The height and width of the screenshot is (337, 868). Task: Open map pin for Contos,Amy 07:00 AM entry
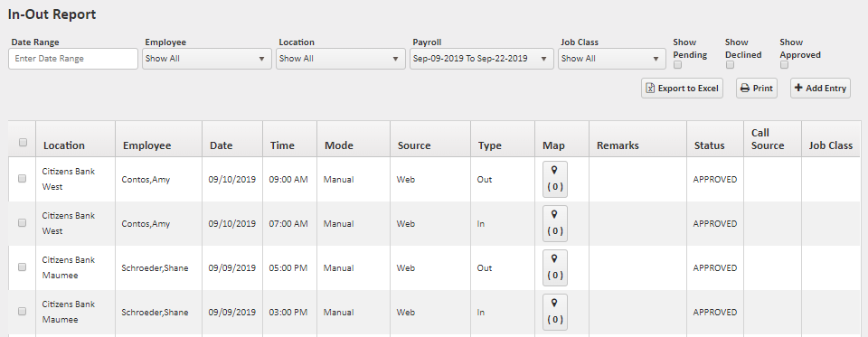pyautogui.click(x=554, y=223)
